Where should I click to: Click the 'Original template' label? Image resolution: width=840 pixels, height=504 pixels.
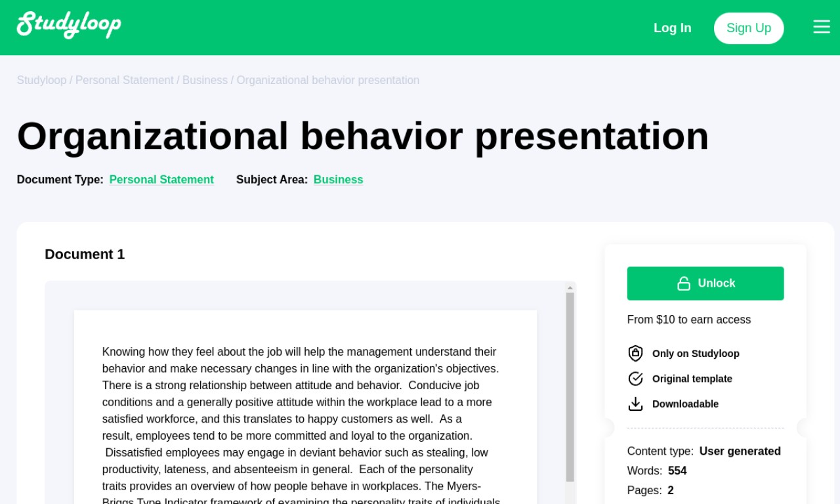pos(692,379)
